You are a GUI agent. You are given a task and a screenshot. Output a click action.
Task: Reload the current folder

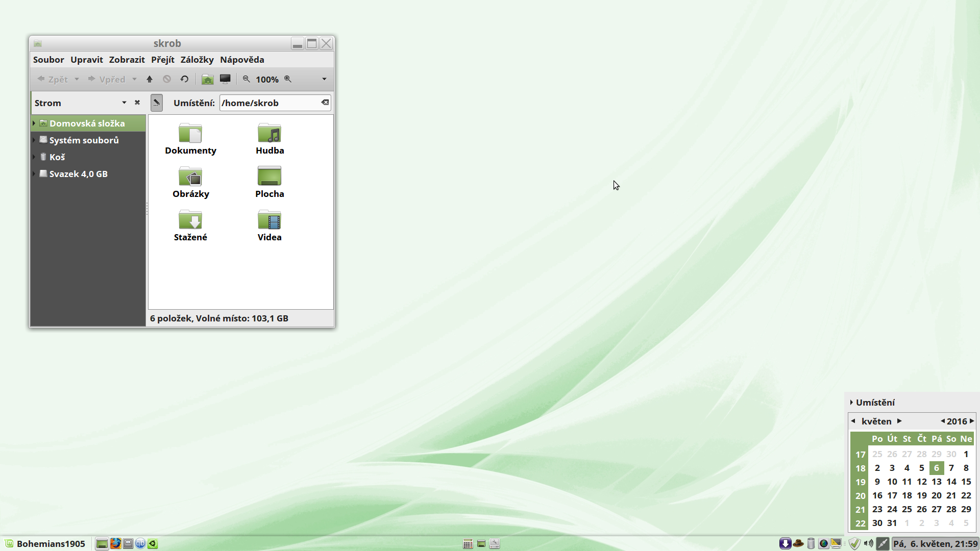[184, 79]
